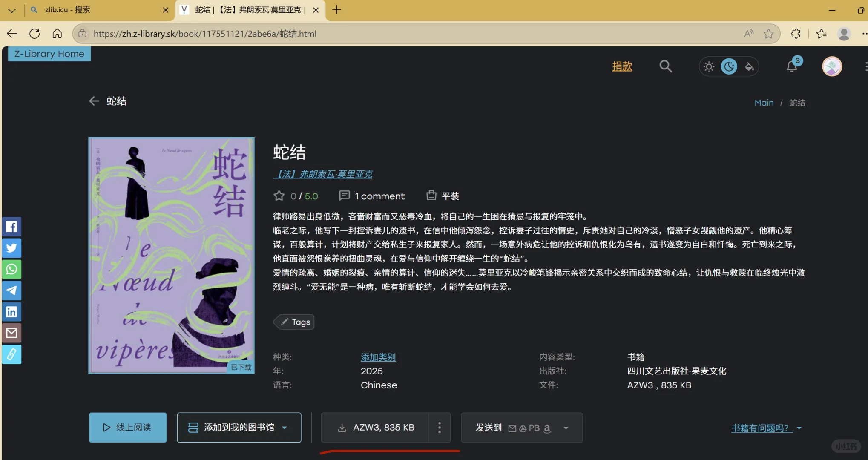
Task: Click the book cover thumbnail
Action: coord(171,256)
